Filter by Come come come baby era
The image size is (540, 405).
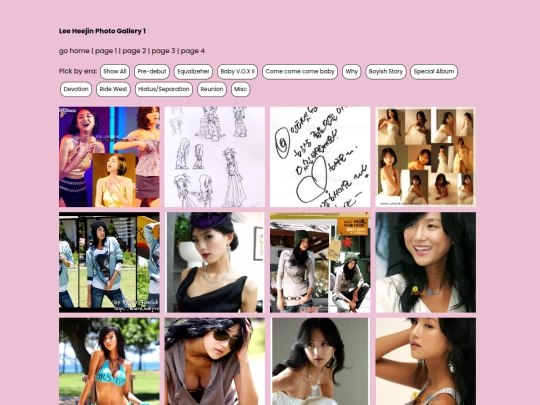300,72
